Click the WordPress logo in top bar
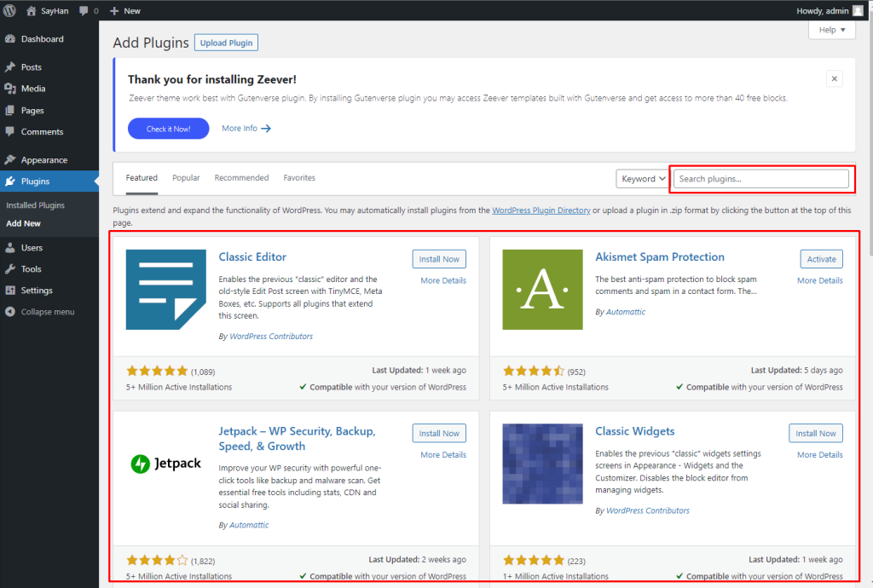 [x=11, y=10]
